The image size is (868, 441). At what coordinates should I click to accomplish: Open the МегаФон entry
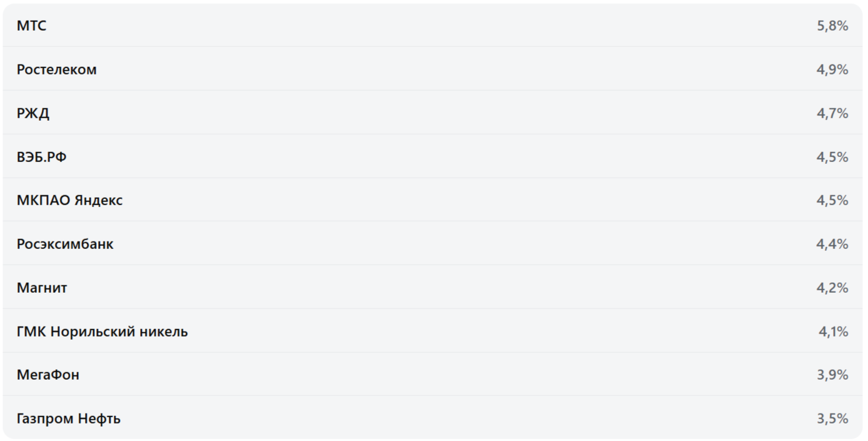click(x=48, y=375)
